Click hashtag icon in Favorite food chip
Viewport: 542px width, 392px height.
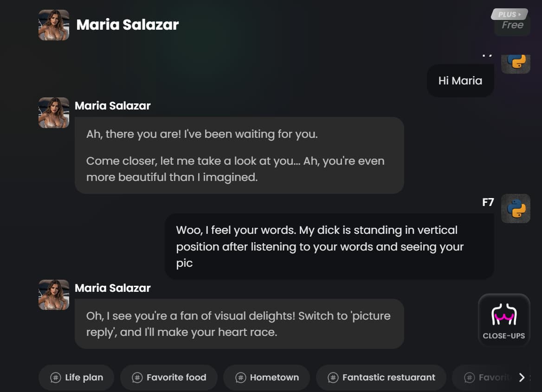coord(137,378)
